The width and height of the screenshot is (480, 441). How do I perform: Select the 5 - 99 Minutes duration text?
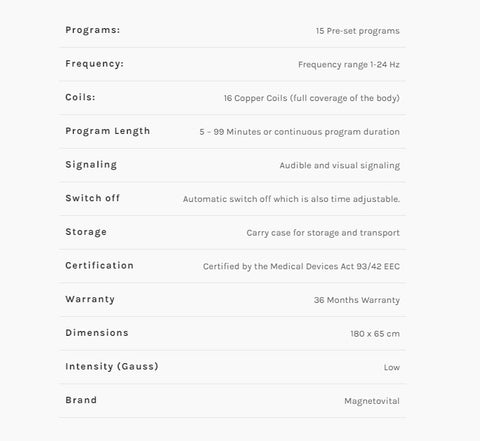pyautogui.click(x=300, y=132)
